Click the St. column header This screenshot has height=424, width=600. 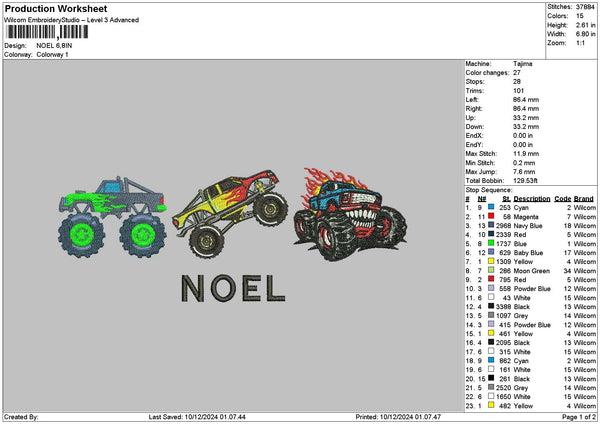click(507, 198)
